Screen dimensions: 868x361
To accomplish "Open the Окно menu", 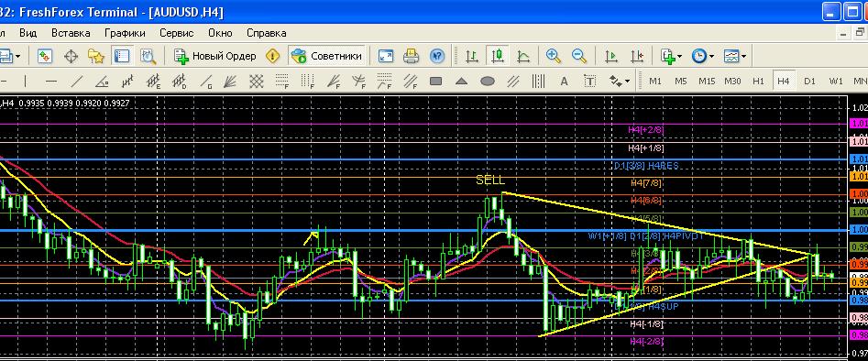I will 220,33.
